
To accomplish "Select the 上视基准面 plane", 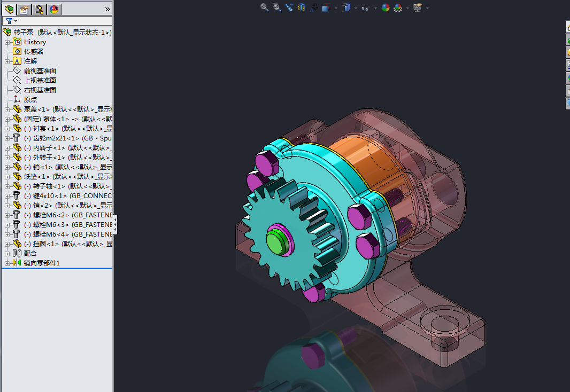I will (x=40, y=80).
